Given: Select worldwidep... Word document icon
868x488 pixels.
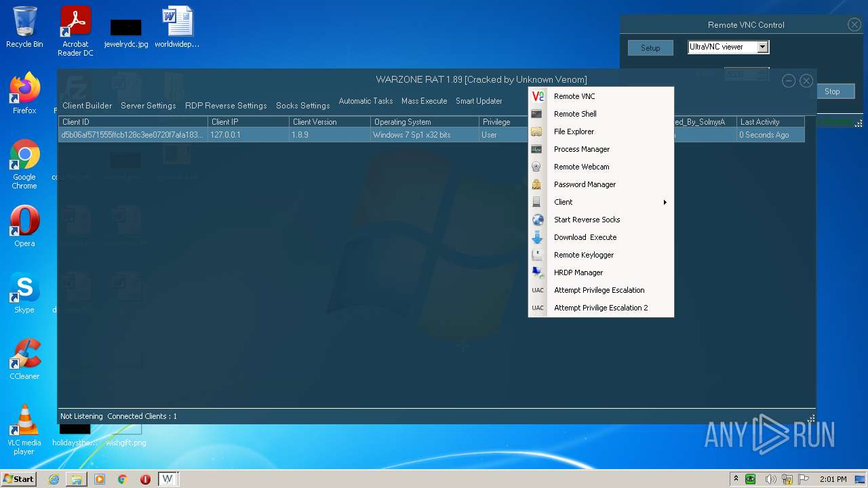Looking at the screenshot, I should pos(177,28).
